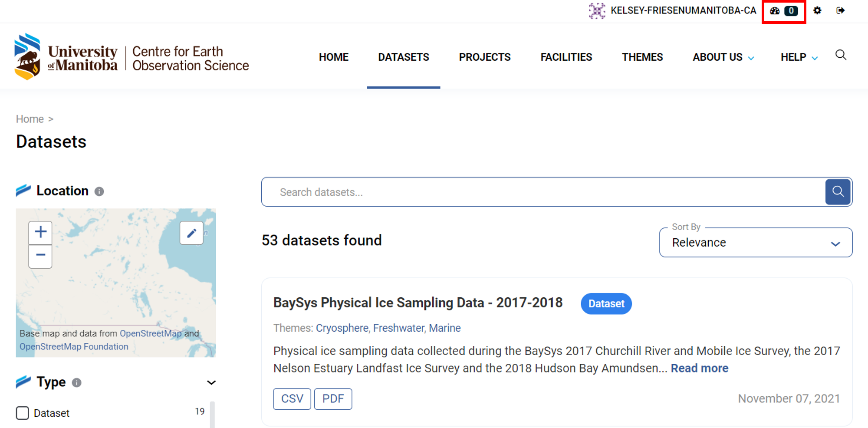The image size is (868, 428).
Task: Click the Location info icon
Action: tap(99, 191)
